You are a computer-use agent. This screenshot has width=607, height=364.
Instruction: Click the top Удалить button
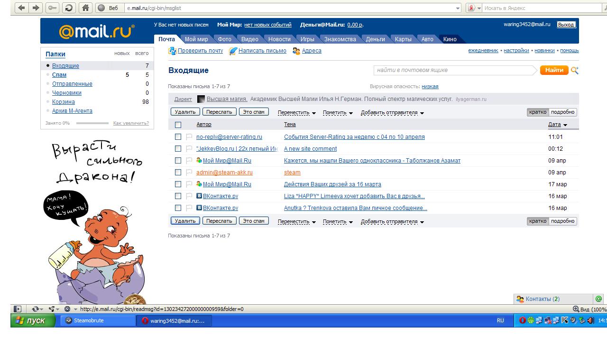pos(185,112)
